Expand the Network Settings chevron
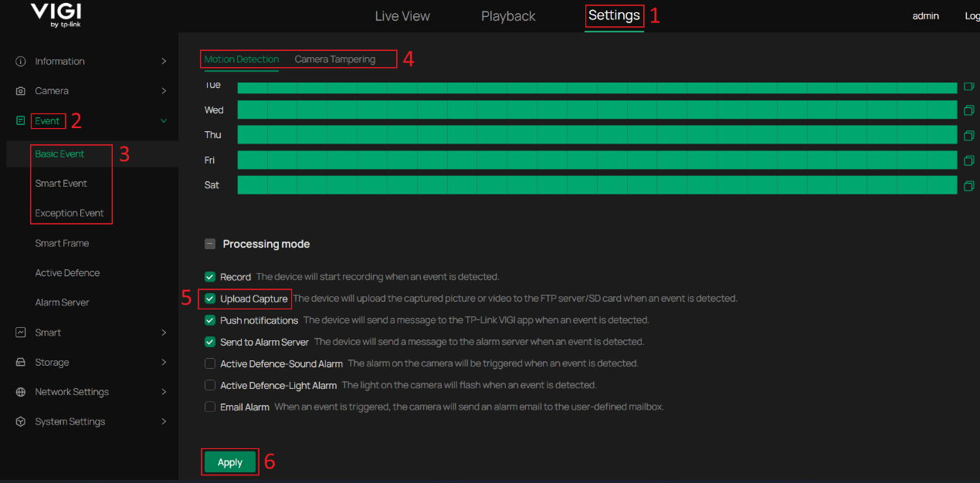This screenshot has height=483, width=980. pos(163,391)
